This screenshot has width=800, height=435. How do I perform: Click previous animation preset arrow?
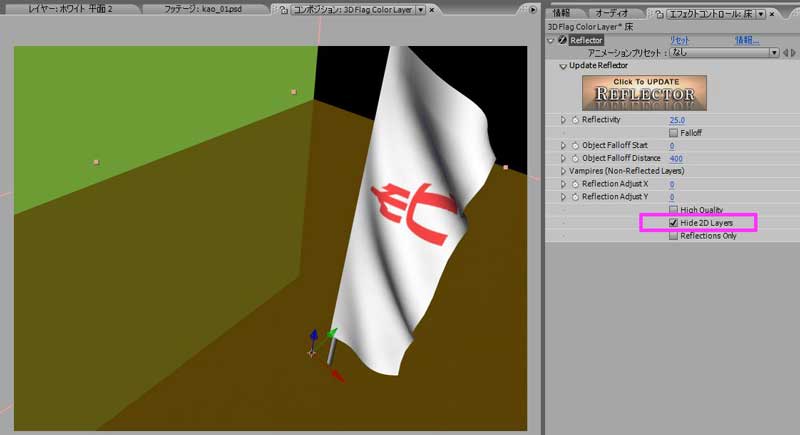(x=785, y=53)
